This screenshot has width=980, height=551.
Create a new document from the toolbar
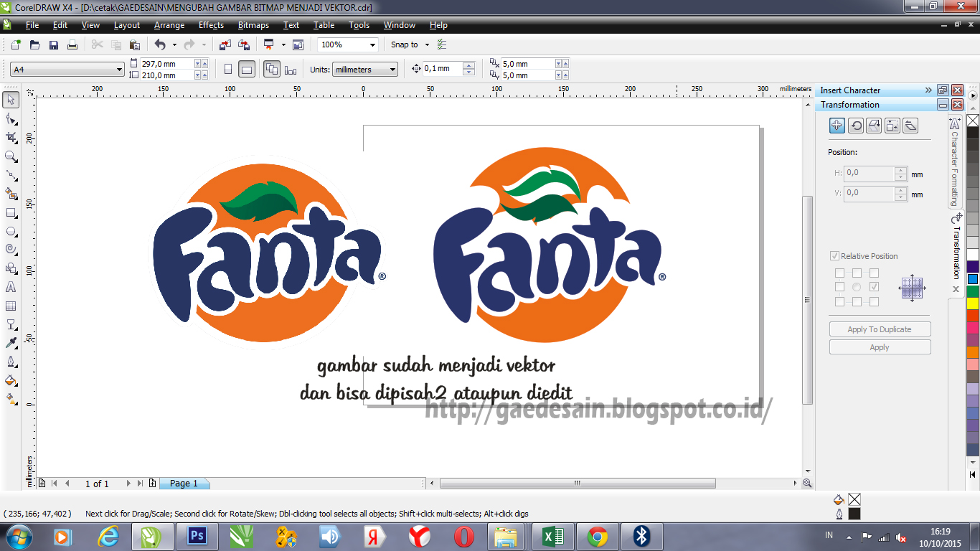16,44
